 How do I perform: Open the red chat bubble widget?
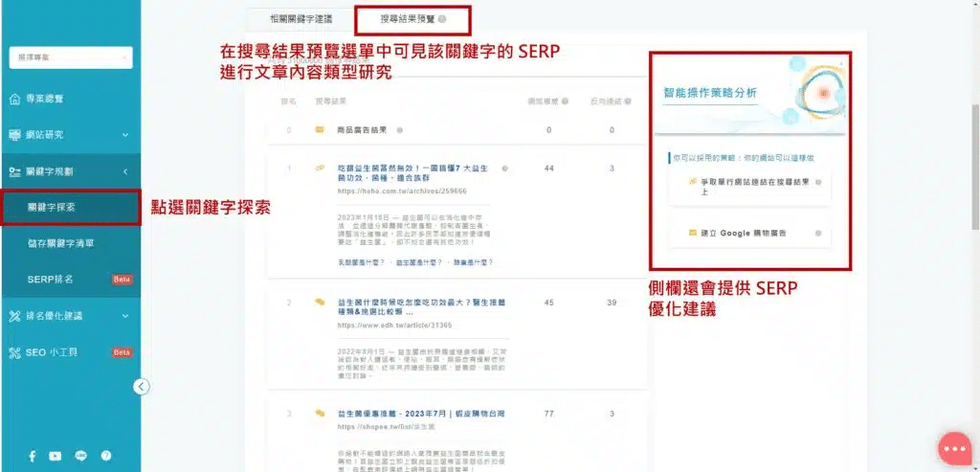click(953, 448)
